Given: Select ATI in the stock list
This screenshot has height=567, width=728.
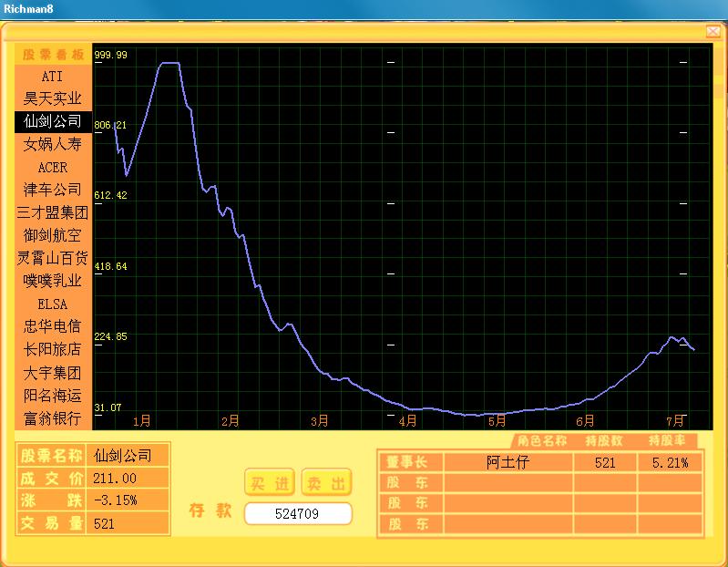Looking at the screenshot, I should click(53, 77).
